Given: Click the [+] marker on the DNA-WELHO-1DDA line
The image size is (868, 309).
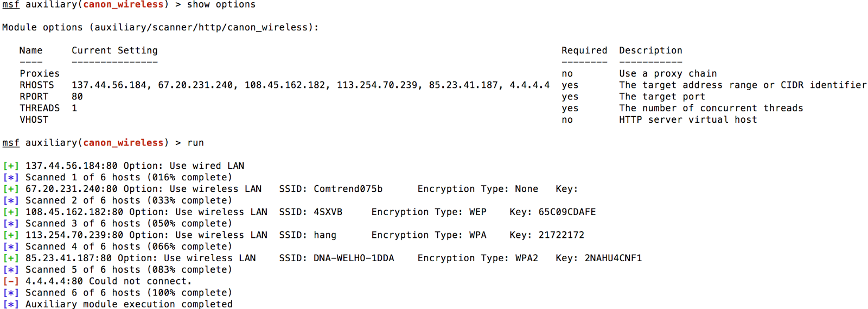Looking at the screenshot, I should pos(11,258).
